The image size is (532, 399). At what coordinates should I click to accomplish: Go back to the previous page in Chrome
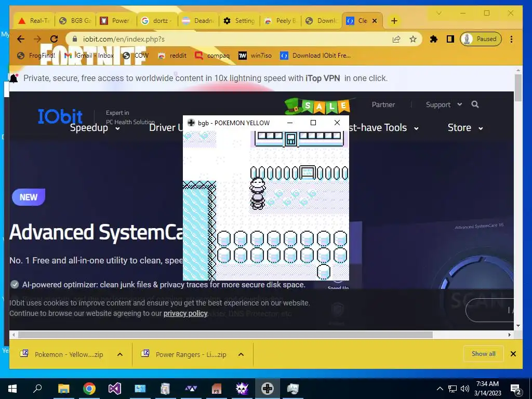(x=21, y=39)
